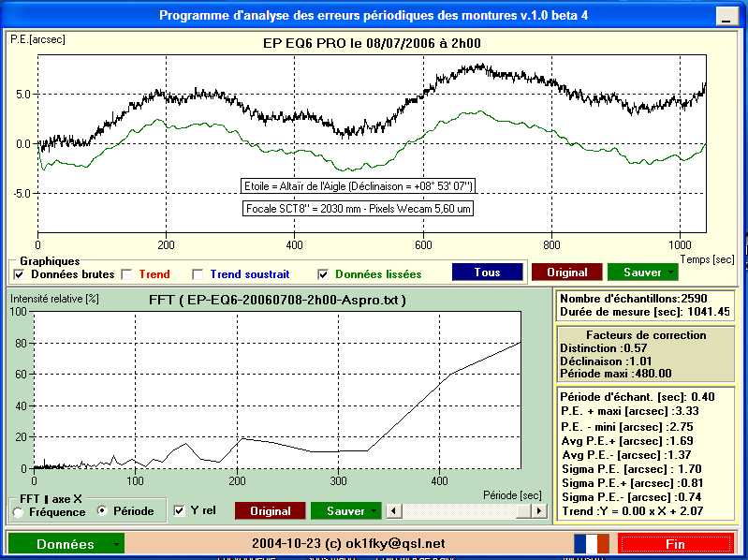Click the Original button above the FFT panel

(566, 273)
